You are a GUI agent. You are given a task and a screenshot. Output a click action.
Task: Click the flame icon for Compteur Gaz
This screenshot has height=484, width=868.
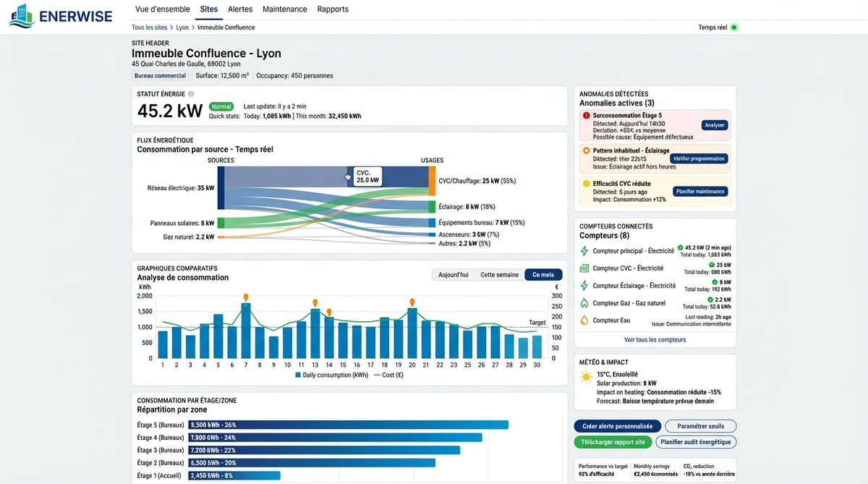click(584, 303)
